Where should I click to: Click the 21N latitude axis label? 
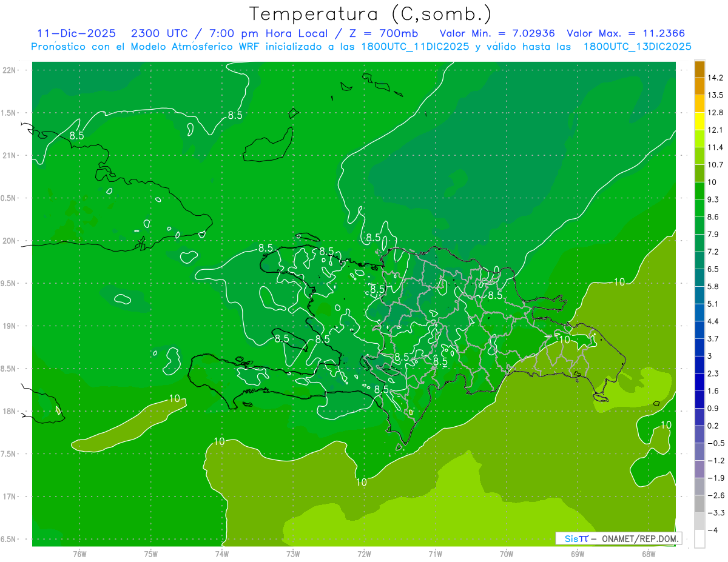pyautogui.click(x=9, y=155)
